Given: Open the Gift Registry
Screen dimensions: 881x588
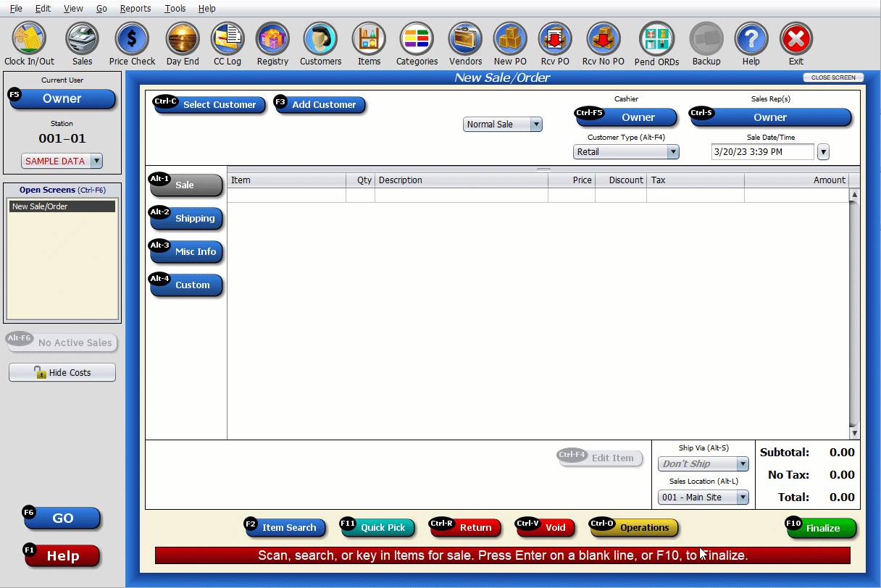Looking at the screenshot, I should (272, 38).
